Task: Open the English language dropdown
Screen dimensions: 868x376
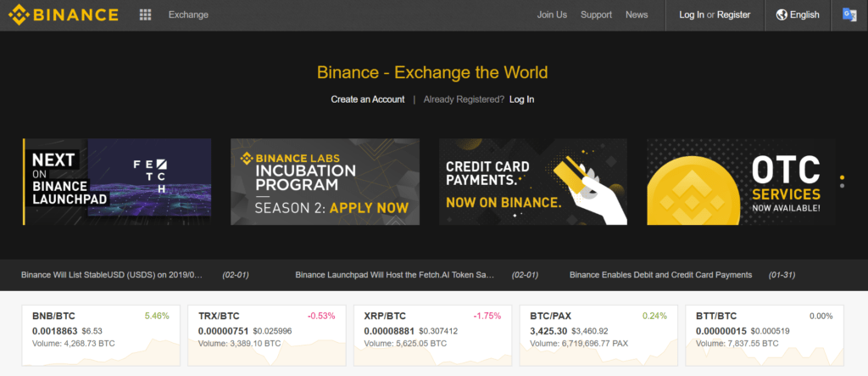Action: pyautogui.click(x=798, y=15)
